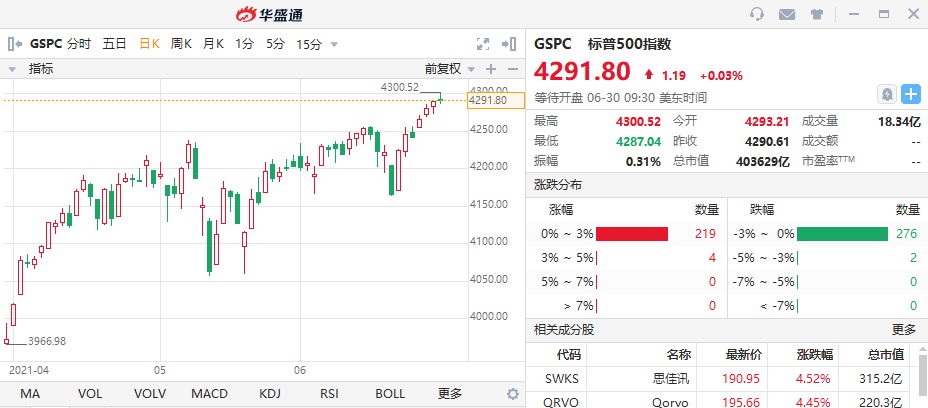Switch to 周K weekly chart
The image size is (928, 408).
click(x=181, y=44)
